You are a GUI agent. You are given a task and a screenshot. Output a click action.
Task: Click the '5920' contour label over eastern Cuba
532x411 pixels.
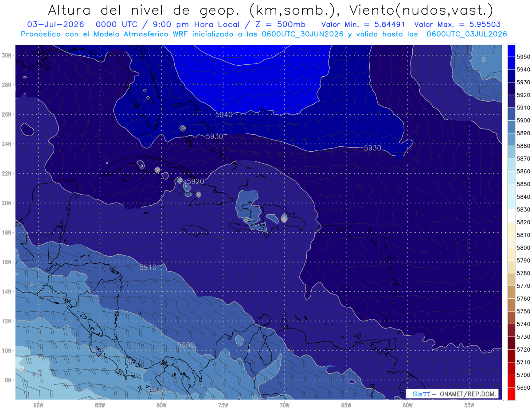[196, 181]
